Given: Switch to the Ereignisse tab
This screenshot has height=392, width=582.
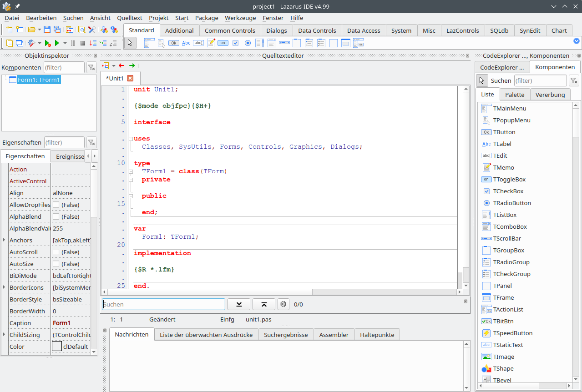Looking at the screenshot, I should 70,156.
